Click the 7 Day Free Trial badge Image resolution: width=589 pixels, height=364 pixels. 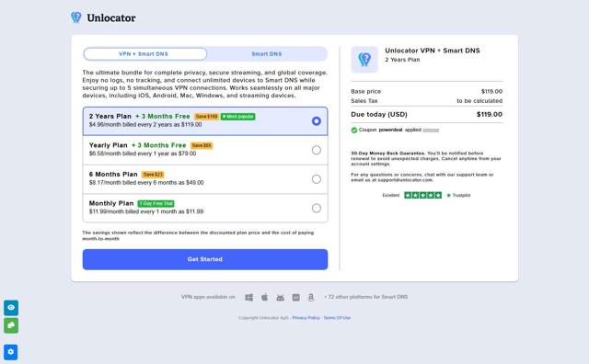tap(156, 203)
